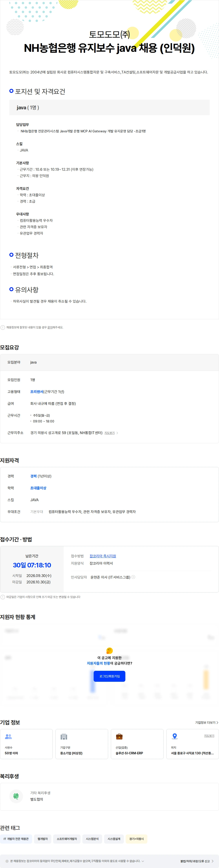Open the 지도보기 link next to 근무지주소
The width and height of the screenshot is (219, 868).
click(109, 433)
